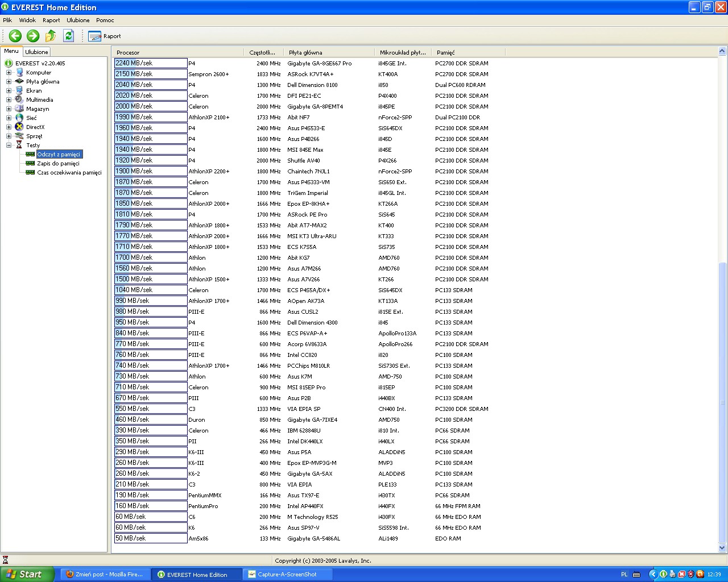Expand the Komputer tree node

pos(9,72)
